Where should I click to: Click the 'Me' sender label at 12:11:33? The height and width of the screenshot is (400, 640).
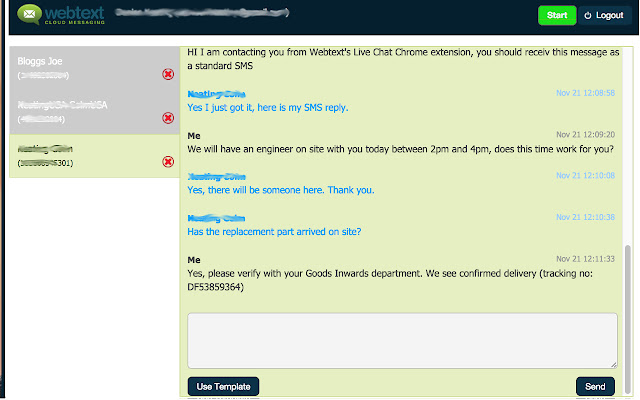click(x=194, y=260)
